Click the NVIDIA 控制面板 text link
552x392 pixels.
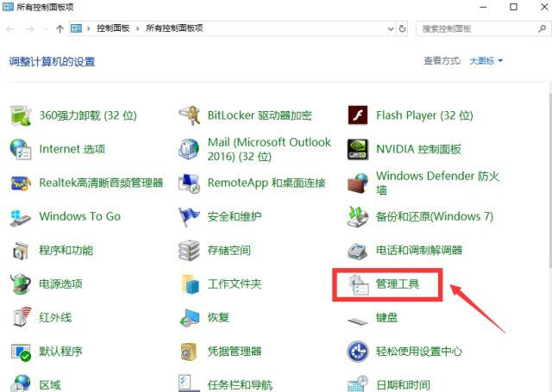tap(418, 149)
